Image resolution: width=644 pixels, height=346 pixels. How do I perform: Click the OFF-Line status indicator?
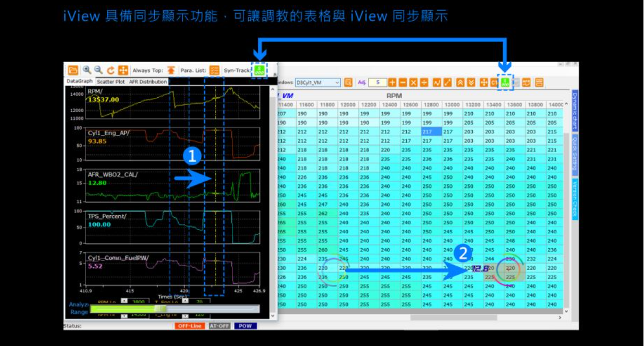coord(189,326)
